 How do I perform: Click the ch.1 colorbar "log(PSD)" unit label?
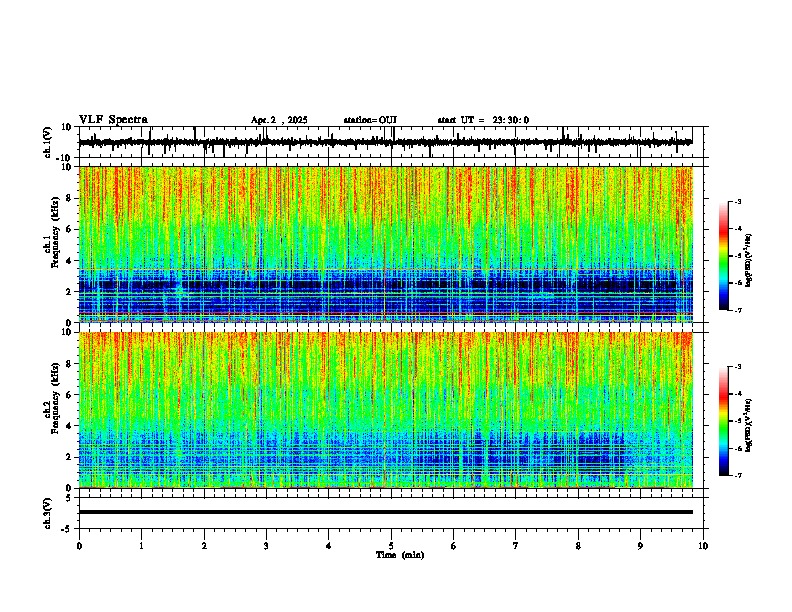(x=749, y=261)
